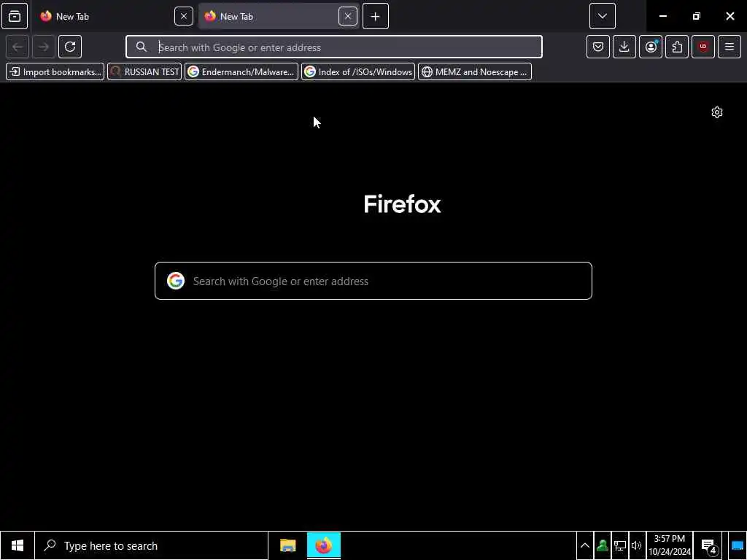Show hidden system tray icons

[x=584, y=545]
